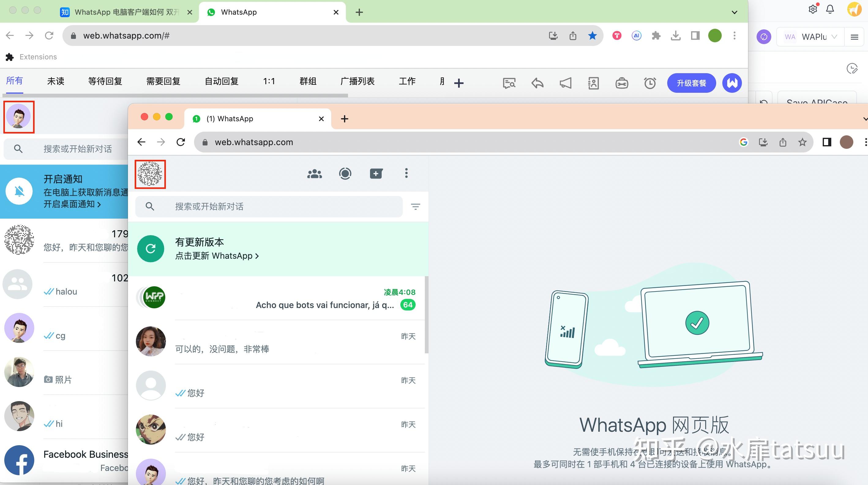Open settings gear with red dot

[813, 9]
